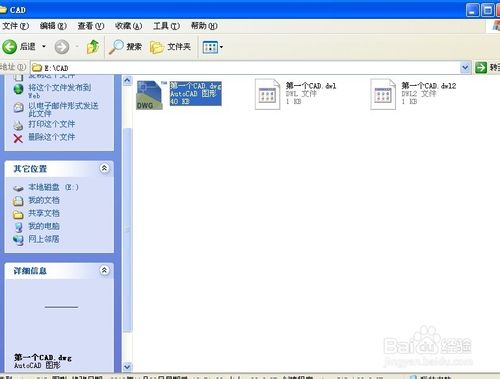Click the shared documents folder icon

[x=18, y=214]
